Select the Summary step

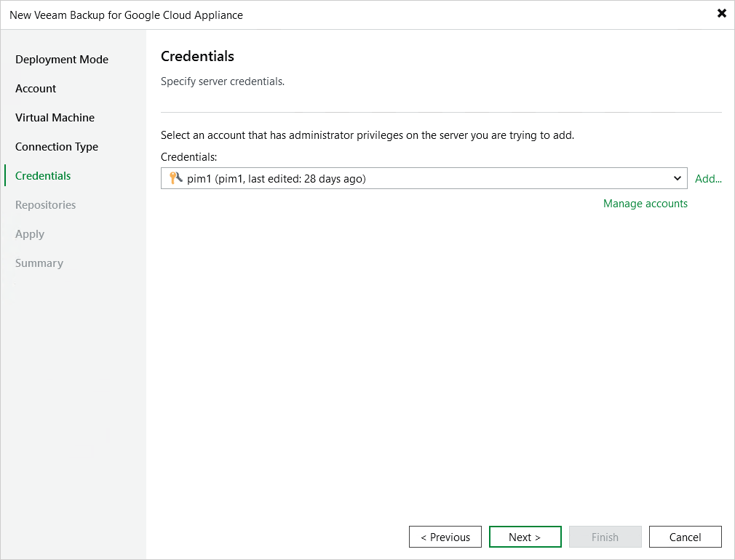pyautogui.click(x=39, y=263)
